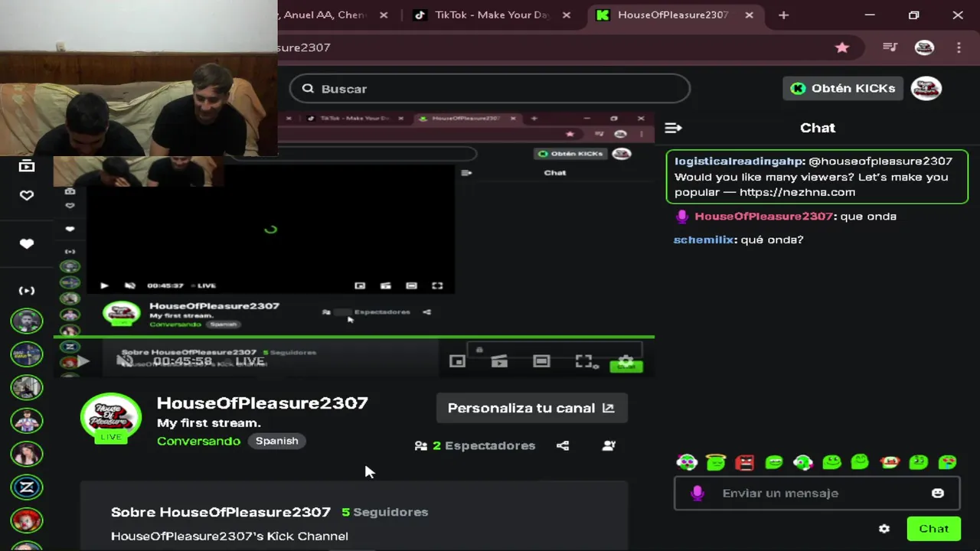Click the Spanish language tag
Screen dimensions: 980x551
click(277, 441)
